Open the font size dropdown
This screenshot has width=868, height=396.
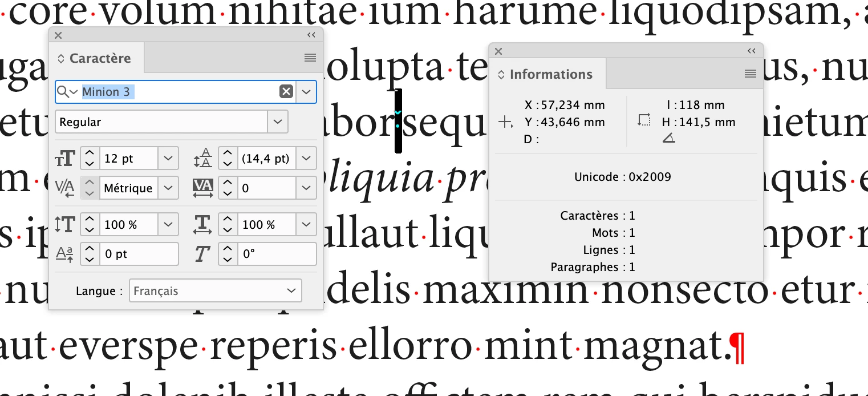pyautogui.click(x=168, y=159)
